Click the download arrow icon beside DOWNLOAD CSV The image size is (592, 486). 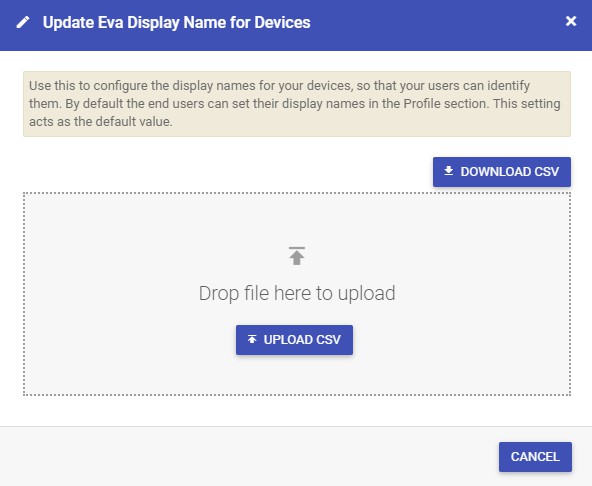pyautogui.click(x=449, y=171)
